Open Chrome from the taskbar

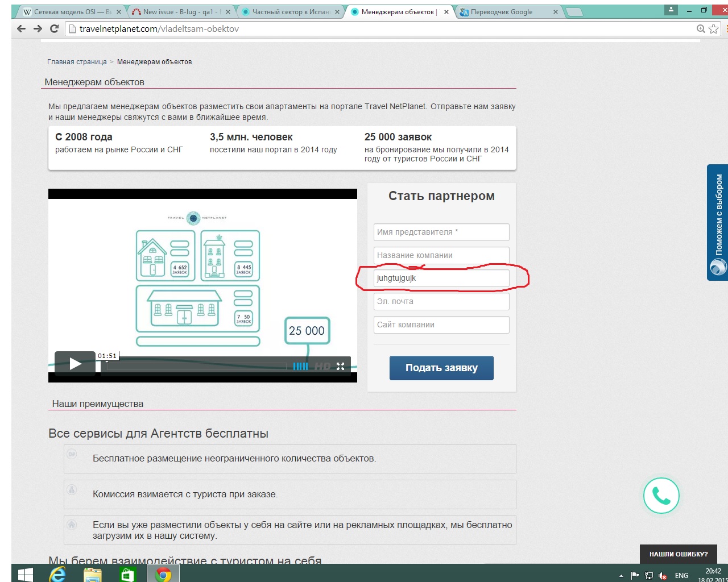pyautogui.click(x=163, y=574)
